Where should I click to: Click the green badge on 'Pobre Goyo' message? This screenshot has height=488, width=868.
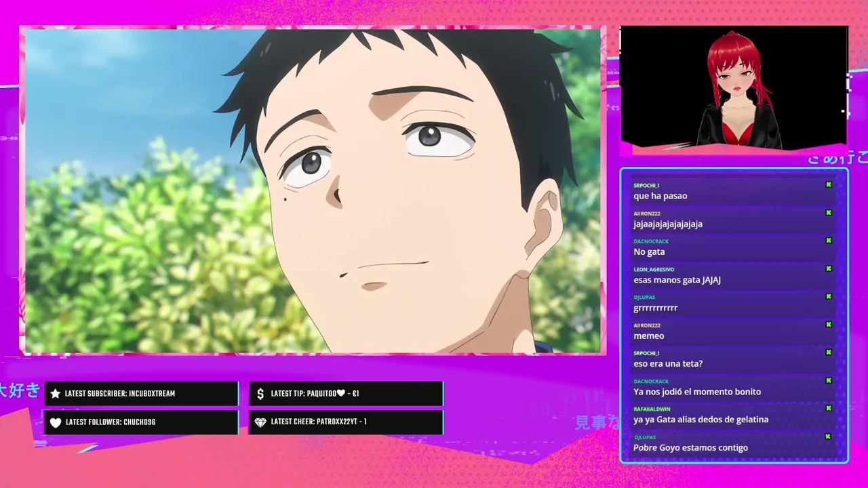click(x=828, y=436)
